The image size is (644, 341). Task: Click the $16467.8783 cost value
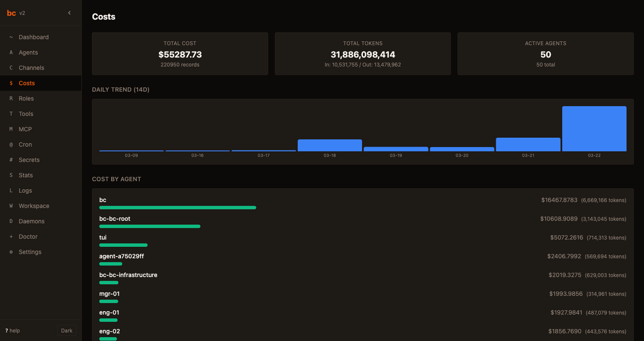(559, 200)
